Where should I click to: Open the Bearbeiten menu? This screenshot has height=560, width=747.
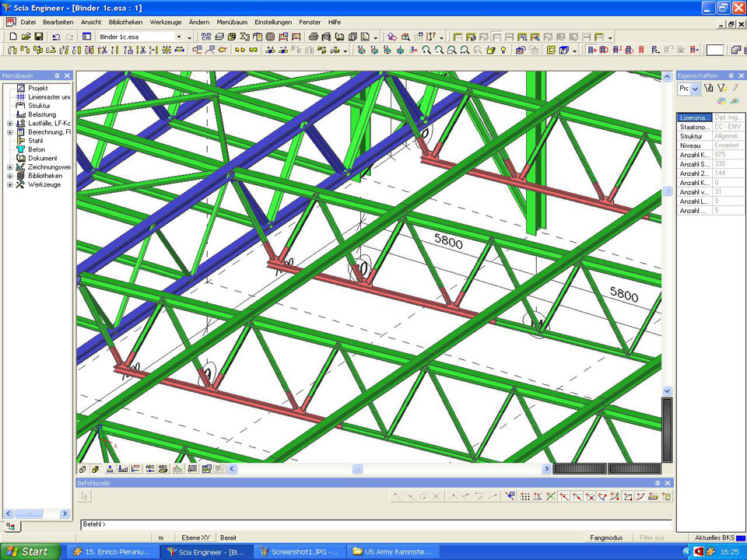tap(58, 22)
